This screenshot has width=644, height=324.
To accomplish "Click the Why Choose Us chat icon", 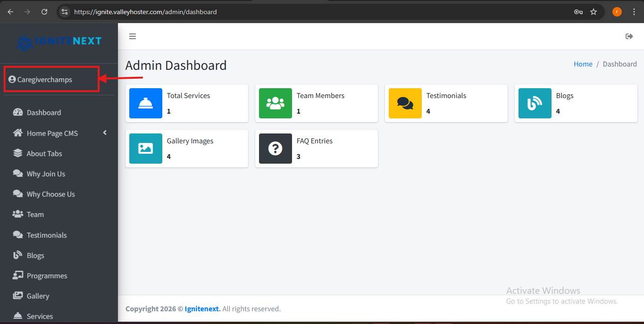I will [x=18, y=194].
